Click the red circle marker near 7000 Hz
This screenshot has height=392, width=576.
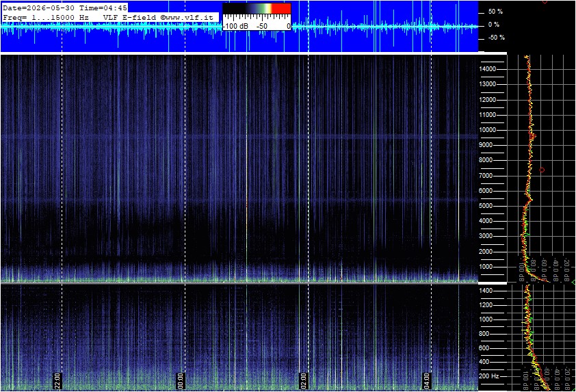coord(542,170)
